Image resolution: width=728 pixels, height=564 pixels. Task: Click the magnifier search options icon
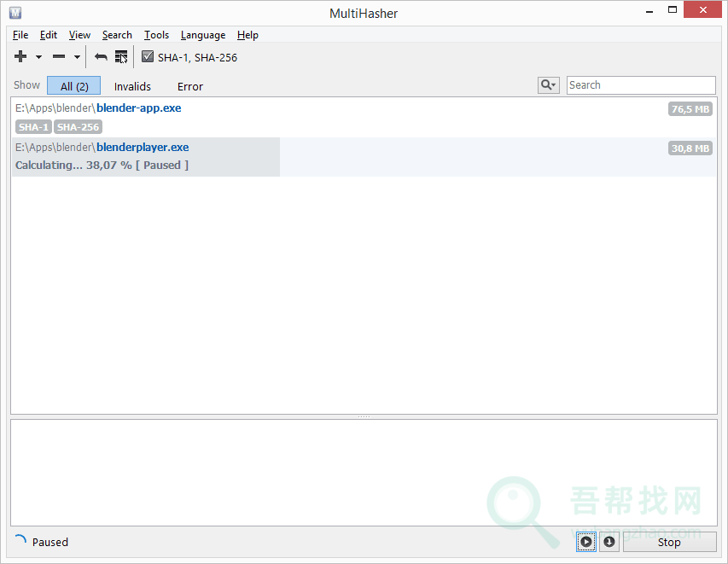[x=548, y=85]
